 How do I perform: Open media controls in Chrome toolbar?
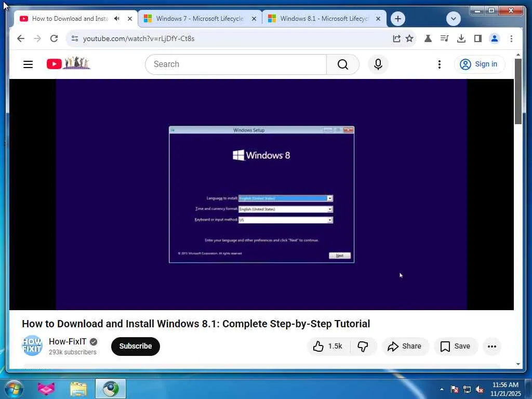(x=445, y=38)
